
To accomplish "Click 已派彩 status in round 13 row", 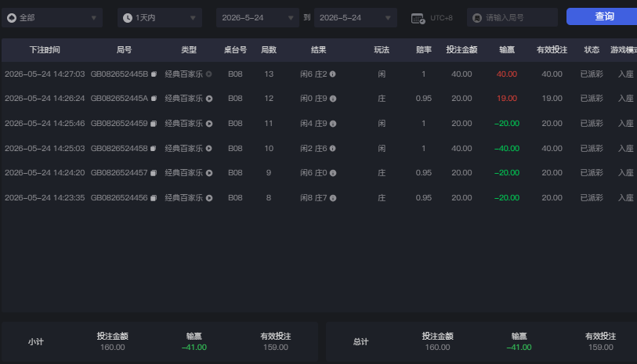I will [x=592, y=74].
